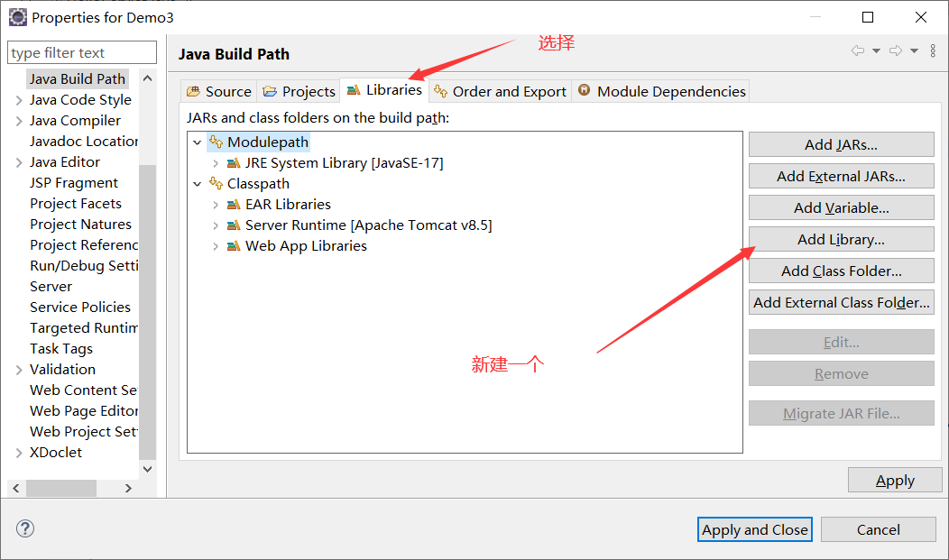The image size is (949, 560).
Task: Switch to the Order and Export tab
Action: coord(501,91)
